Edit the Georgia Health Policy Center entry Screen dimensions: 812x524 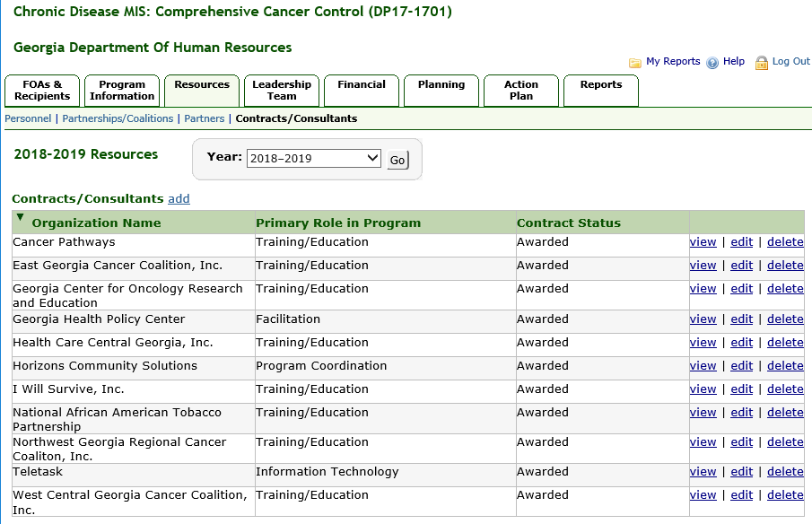741,319
